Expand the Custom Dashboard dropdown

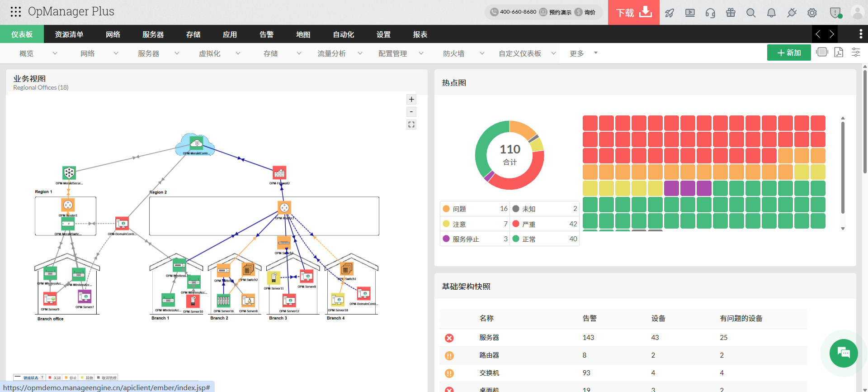point(553,53)
